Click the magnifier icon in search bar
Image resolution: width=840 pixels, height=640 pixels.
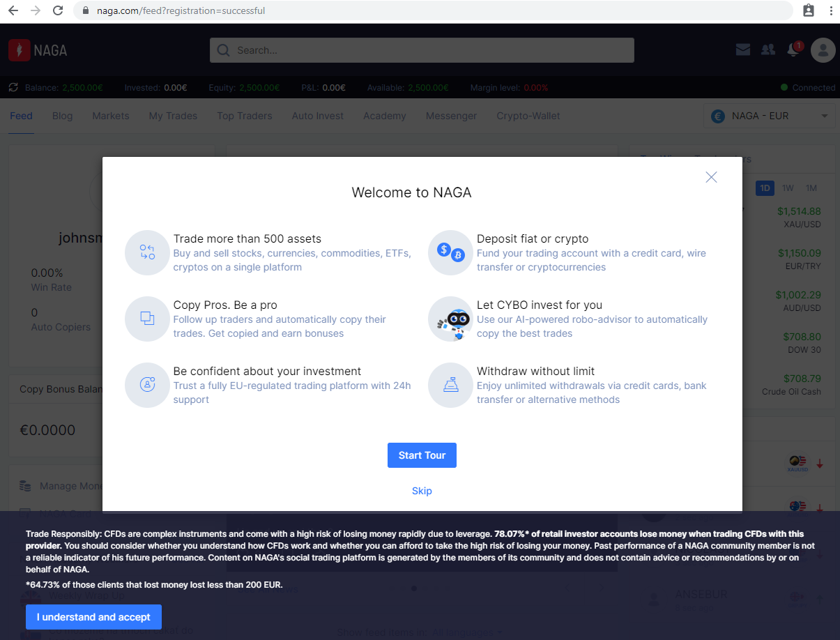223,50
